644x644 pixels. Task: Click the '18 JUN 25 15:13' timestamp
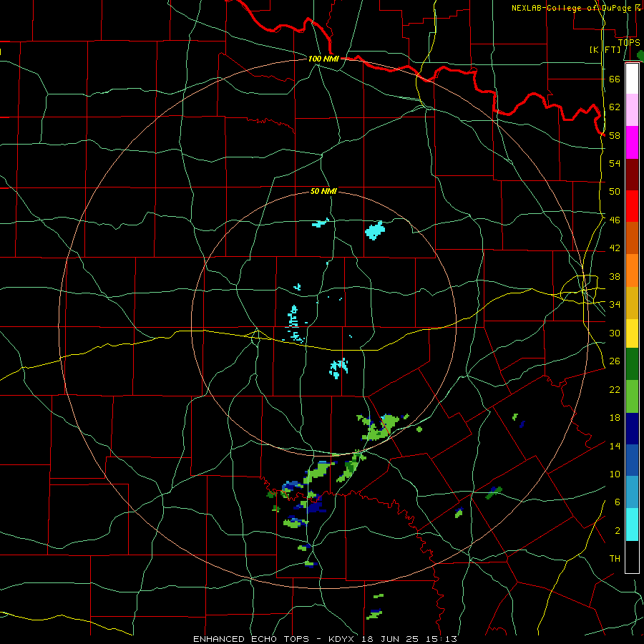pos(409,639)
